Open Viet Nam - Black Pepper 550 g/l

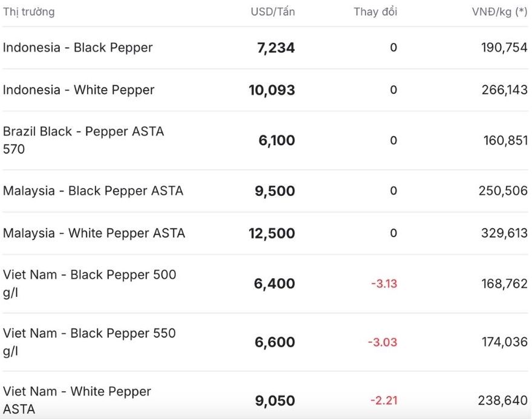[x=89, y=342]
